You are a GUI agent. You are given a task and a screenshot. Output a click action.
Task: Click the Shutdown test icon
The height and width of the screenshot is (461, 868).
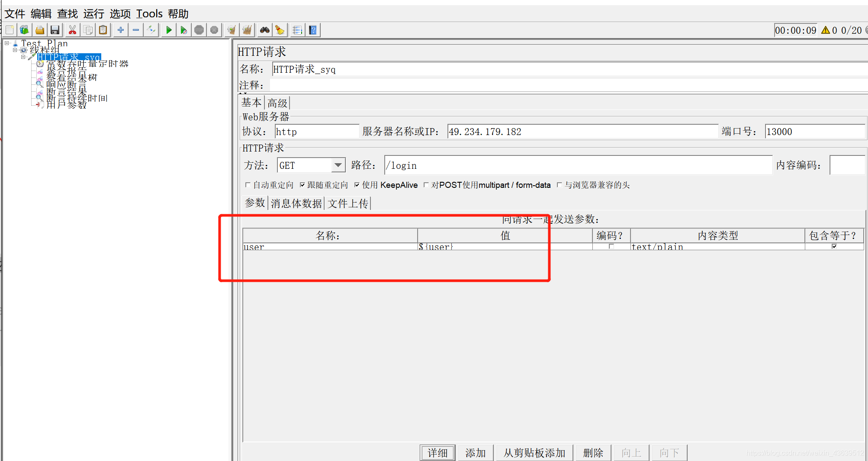coord(214,30)
